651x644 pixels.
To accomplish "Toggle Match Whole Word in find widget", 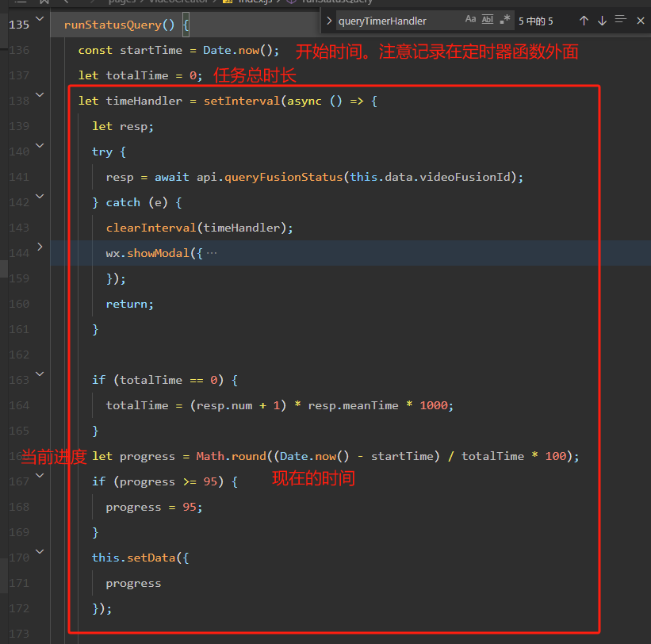I will 488,19.
